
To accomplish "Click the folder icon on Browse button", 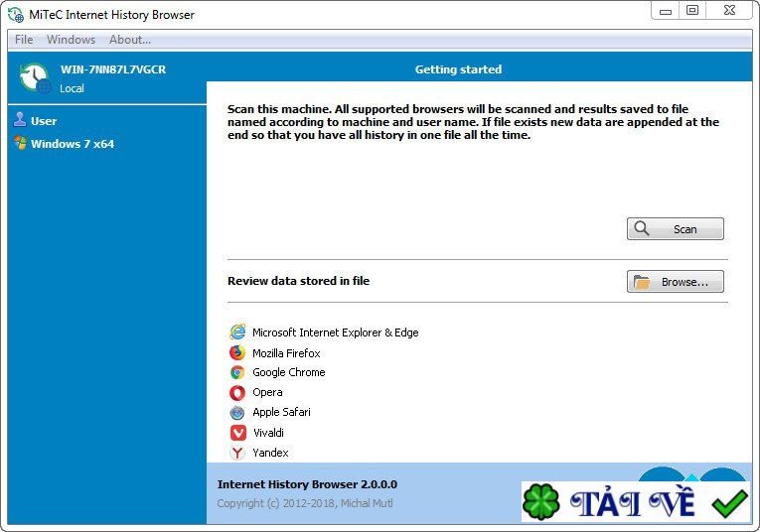I will 642,282.
